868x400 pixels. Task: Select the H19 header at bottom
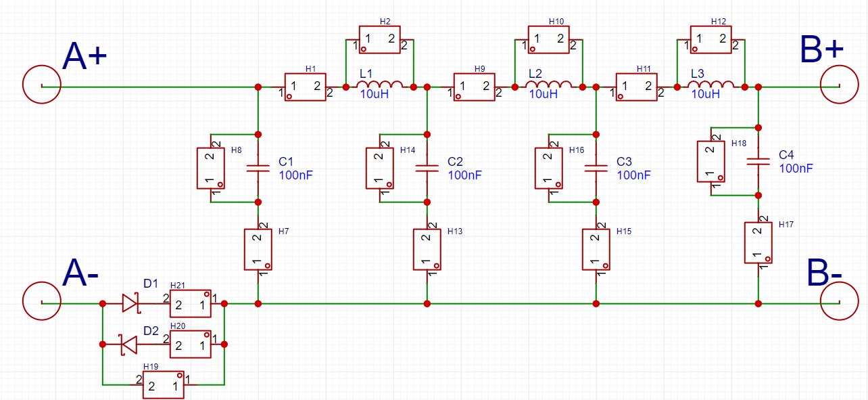tap(163, 384)
